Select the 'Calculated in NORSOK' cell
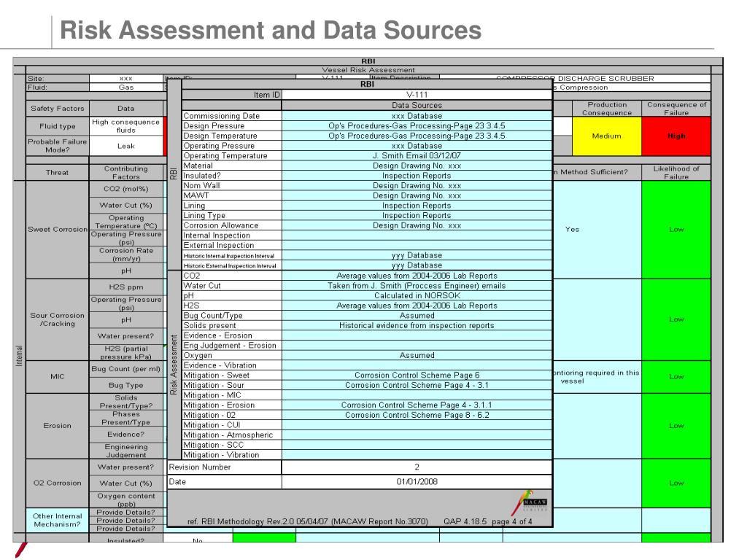 pos(417,296)
